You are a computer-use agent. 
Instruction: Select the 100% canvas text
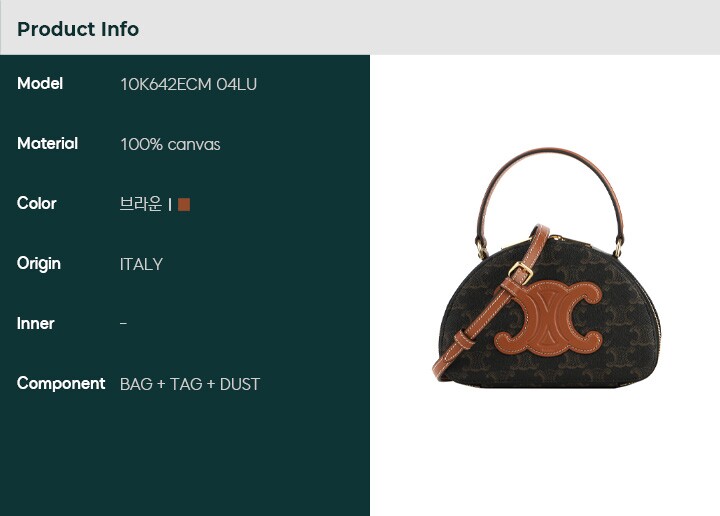point(170,145)
